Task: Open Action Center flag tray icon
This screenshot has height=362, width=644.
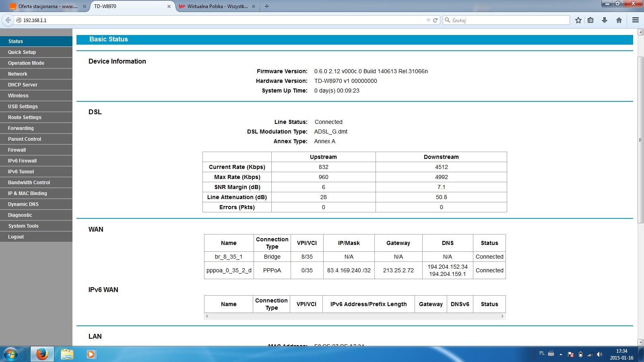Action: coord(571,354)
